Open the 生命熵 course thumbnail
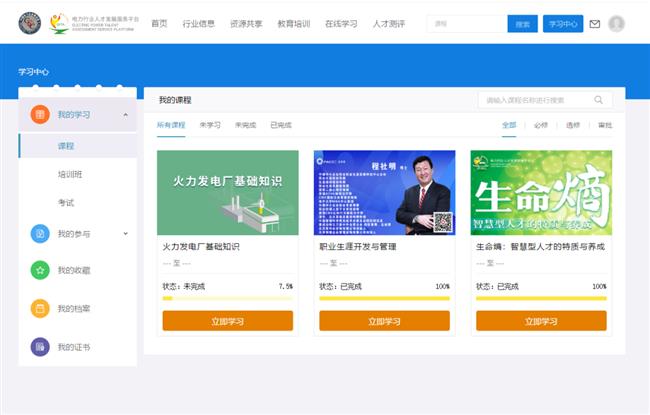This screenshot has width=650, height=415. [541, 192]
